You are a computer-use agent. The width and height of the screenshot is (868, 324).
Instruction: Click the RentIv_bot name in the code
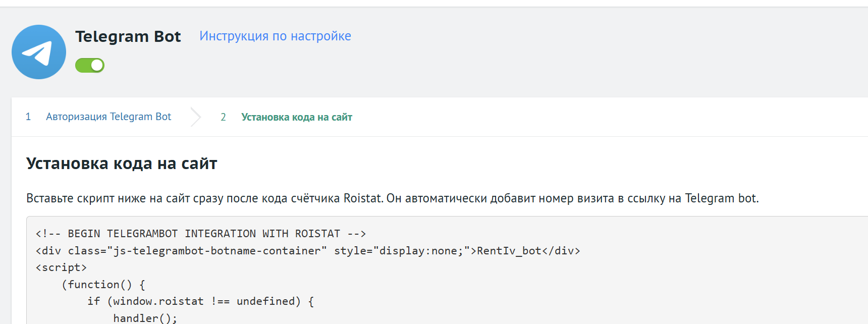pos(509,251)
